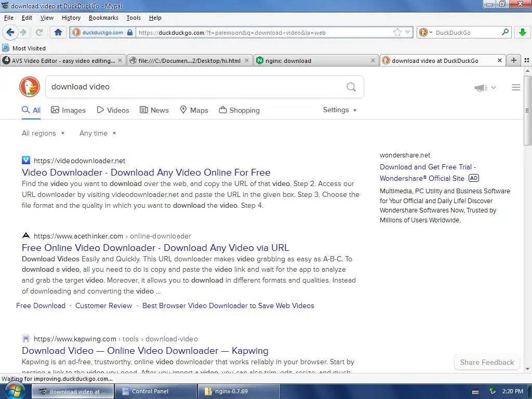The height and width of the screenshot is (399, 532).
Task: Click the AD badge on Wondershare result
Action: pos(474,178)
